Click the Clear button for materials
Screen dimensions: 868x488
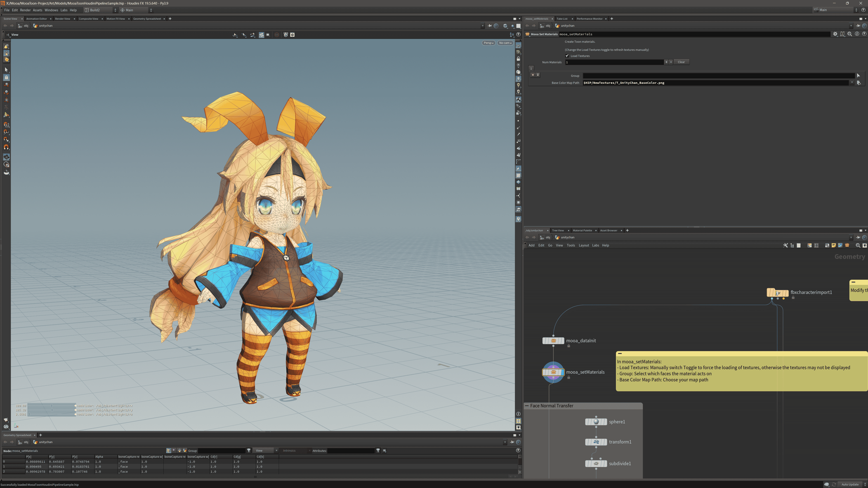click(681, 62)
